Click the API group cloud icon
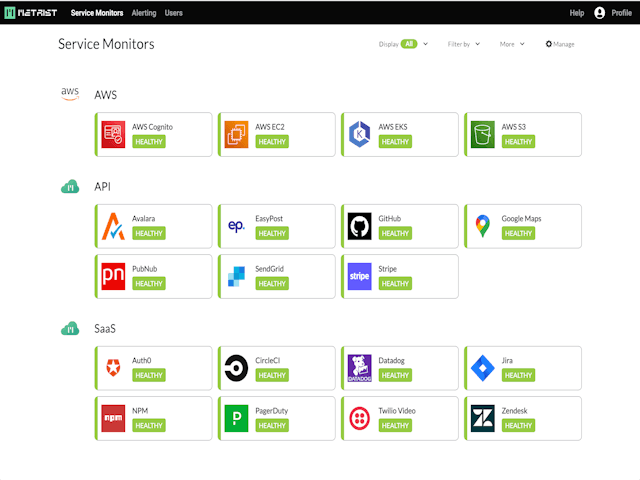The image size is (640, 480). pyautogui.click(x=70, y=187)
